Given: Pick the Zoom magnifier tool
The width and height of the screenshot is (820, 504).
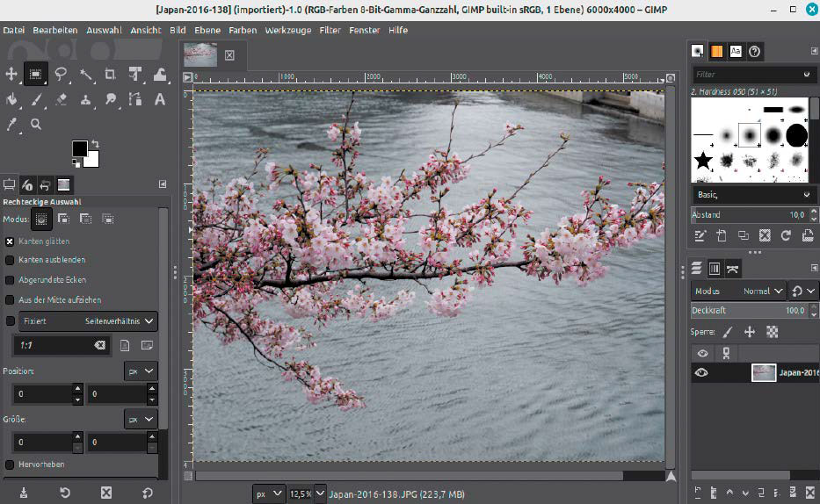Looking at the screenshot, I should tap(35, 125).
